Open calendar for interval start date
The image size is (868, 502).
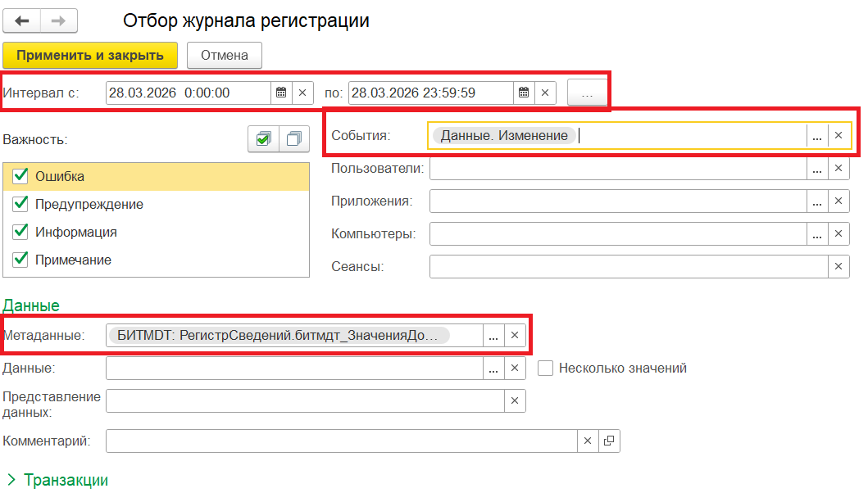281,93
